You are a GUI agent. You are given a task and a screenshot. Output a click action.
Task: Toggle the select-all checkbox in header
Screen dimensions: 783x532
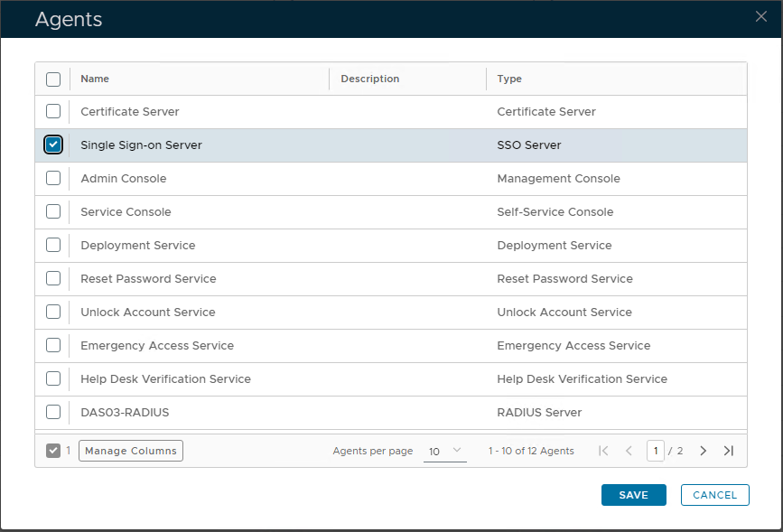pos(53,79)
